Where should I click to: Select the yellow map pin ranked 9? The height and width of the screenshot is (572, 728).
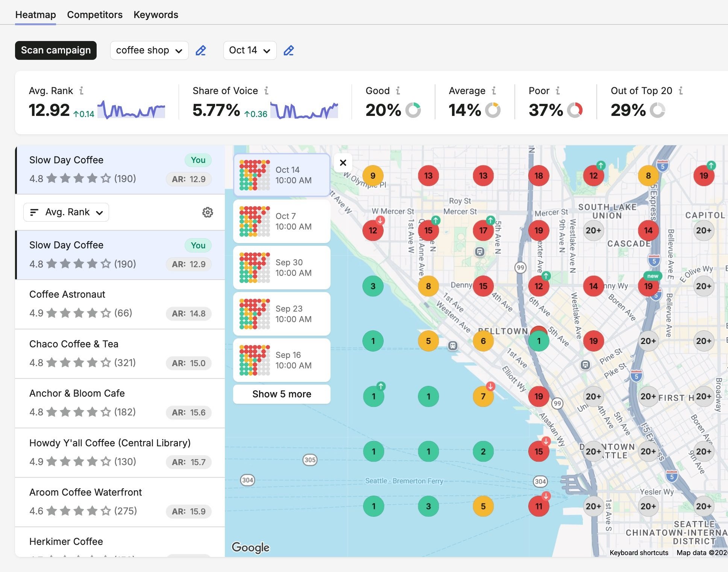coord(373,176)
